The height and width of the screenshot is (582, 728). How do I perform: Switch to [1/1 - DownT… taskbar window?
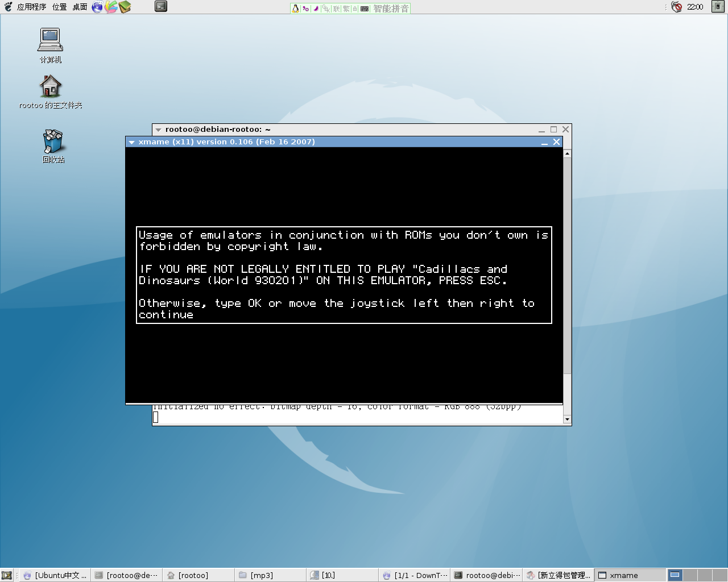pyautogui.click(x=414, y=575)
